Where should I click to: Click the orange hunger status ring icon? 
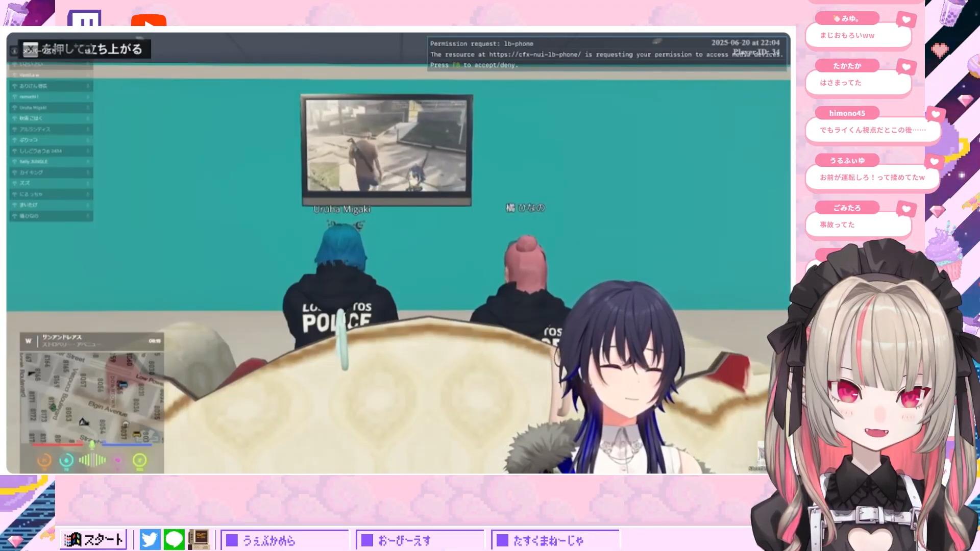[44, 461]
